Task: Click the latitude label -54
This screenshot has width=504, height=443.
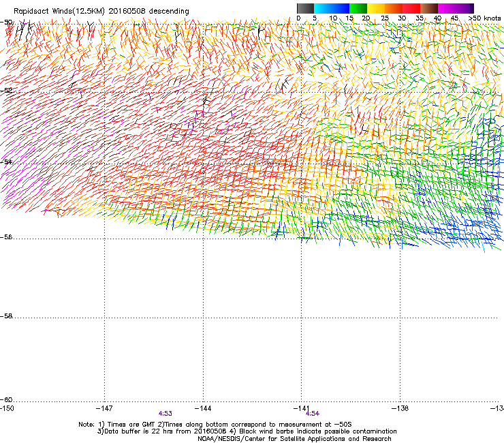Action: 7,162
